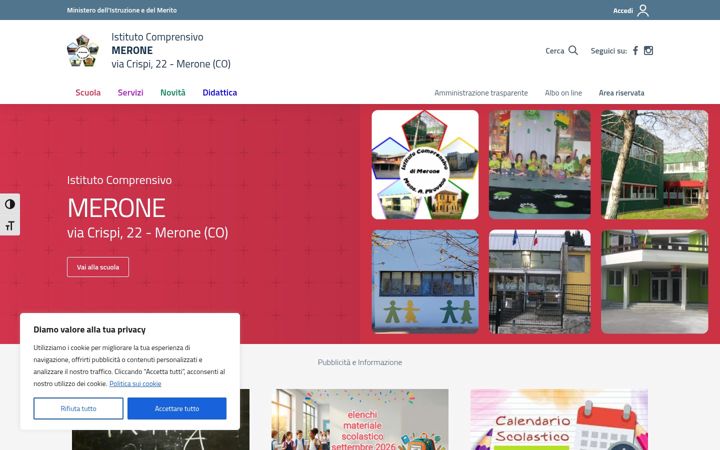
Task: Click the user account icon beside Accedi
Action: tap(643, 10)
